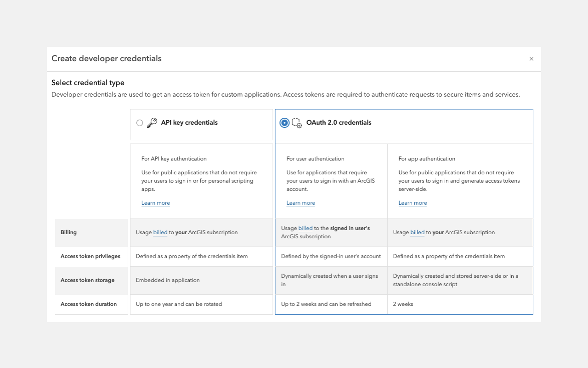
Task: Click the For app authentication description heading
Action: coord(427,159)
